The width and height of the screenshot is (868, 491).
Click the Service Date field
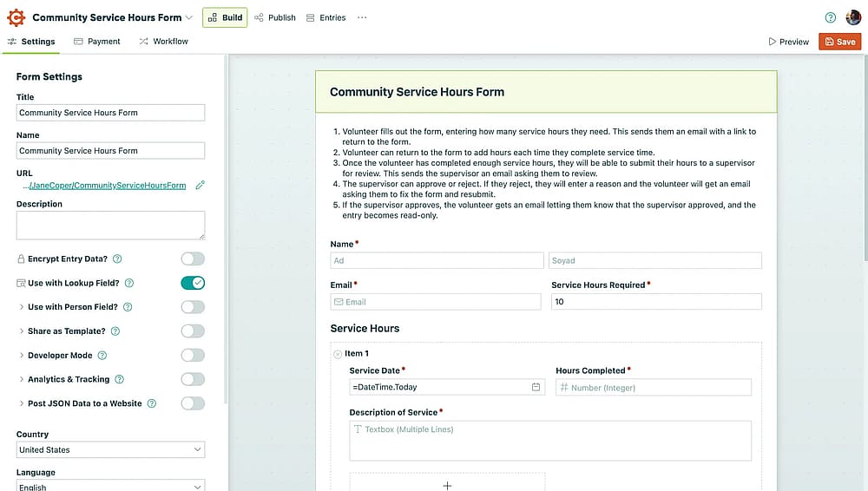click(447, 387)
